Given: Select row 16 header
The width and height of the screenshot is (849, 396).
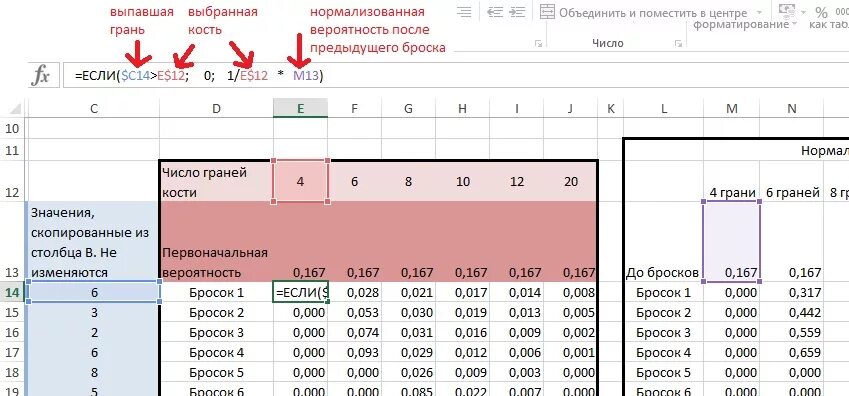Looking at the screenshot, I should [x=13, y=333].
